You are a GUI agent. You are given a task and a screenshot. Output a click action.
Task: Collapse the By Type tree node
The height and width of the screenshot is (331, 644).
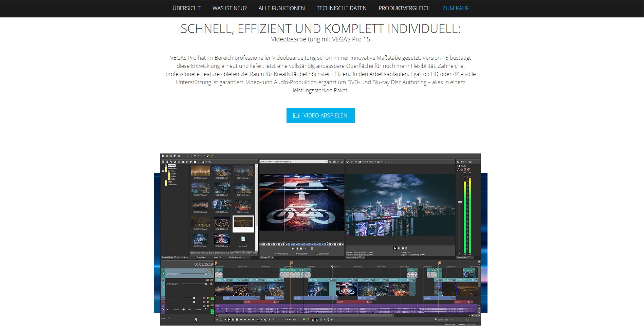tap(163, 171)
